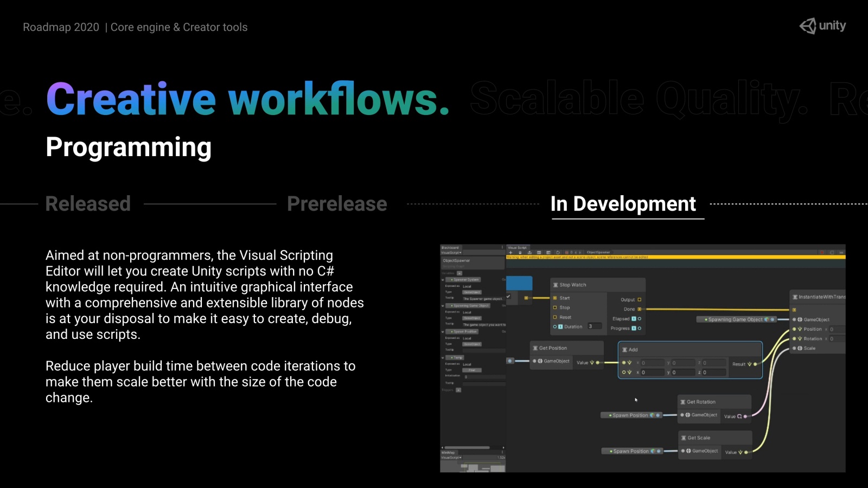Click Get Position Value output port

pyautogui.click(x=598, y=363)
